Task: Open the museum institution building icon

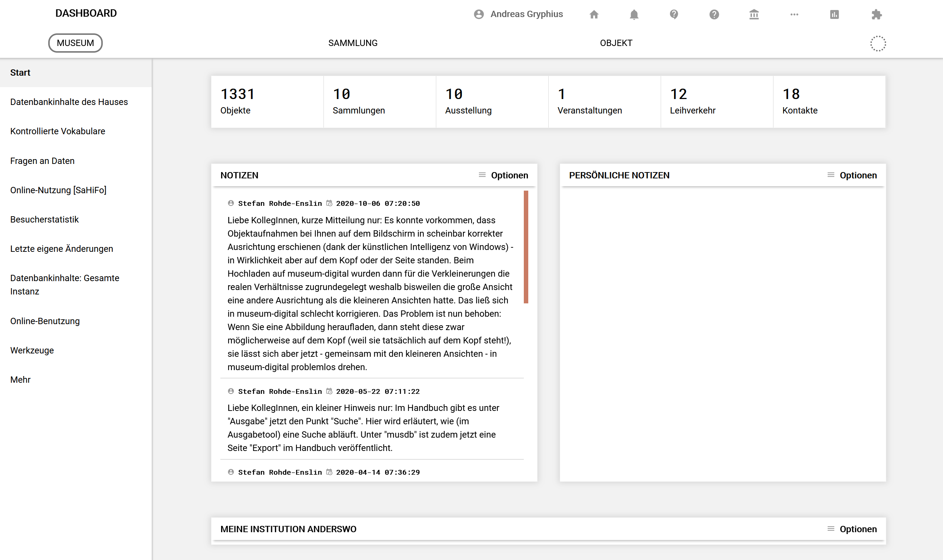Action: [x=754, y=14]
